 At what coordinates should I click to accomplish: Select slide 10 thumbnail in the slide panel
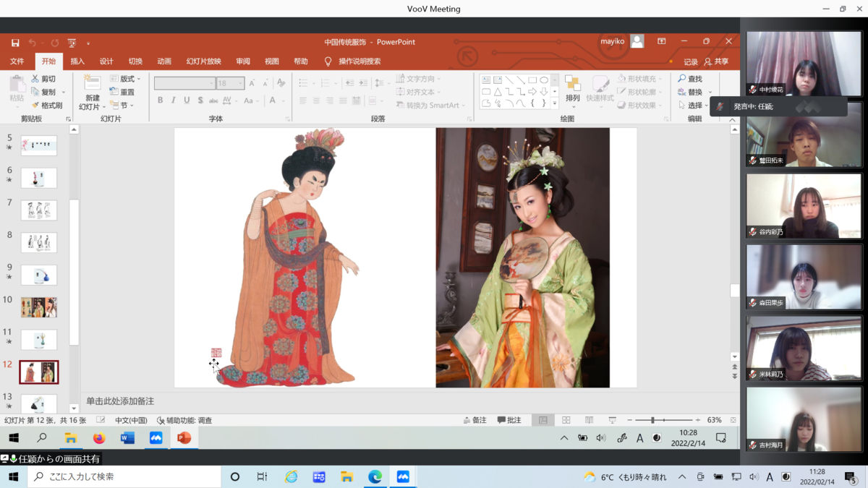pos(39,307)
